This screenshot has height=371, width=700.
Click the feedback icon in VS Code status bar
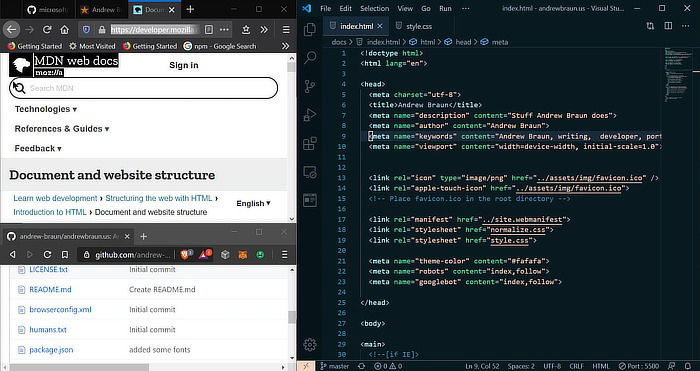coord(671,366)
